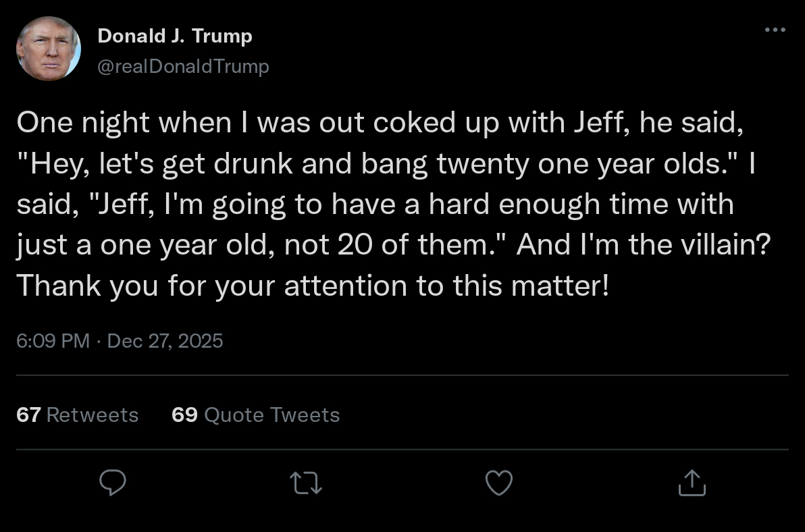The height and width of the screenshot is (532, 805).
Task: Click the "Thank you for your attention" line
Action: [x=313, y=286]
